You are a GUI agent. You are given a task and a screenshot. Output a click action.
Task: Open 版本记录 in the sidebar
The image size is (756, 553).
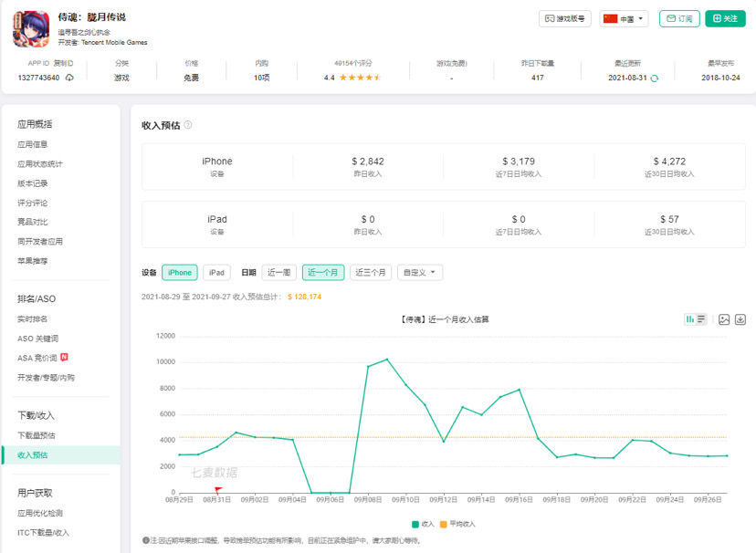click(32, 183)
